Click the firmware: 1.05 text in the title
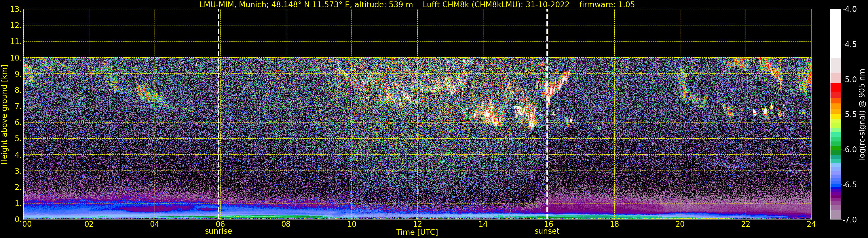 coord(607,4)
